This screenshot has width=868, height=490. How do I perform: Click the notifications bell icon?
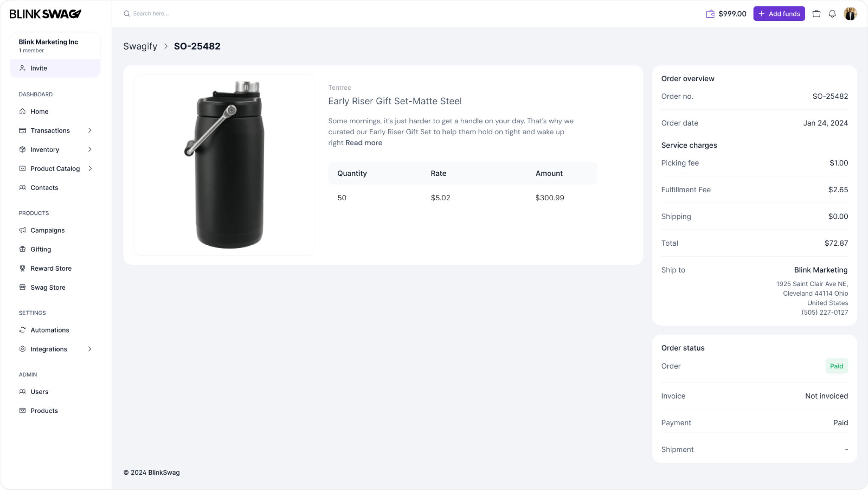pos(832,14)
